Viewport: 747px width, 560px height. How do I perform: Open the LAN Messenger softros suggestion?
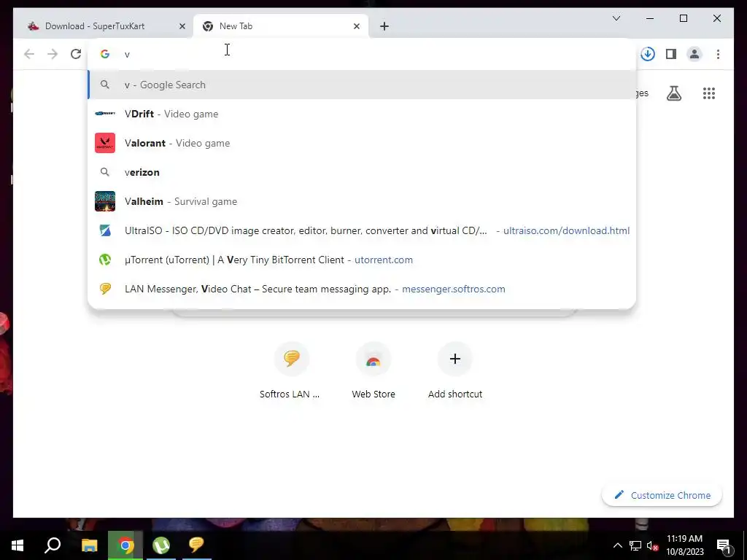pos(362,289)
